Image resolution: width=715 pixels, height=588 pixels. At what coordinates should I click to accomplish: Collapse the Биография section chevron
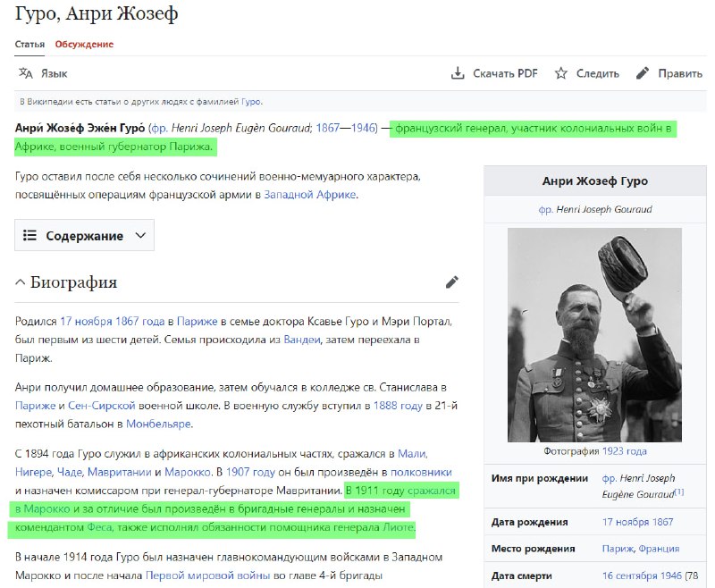point(20,282)
